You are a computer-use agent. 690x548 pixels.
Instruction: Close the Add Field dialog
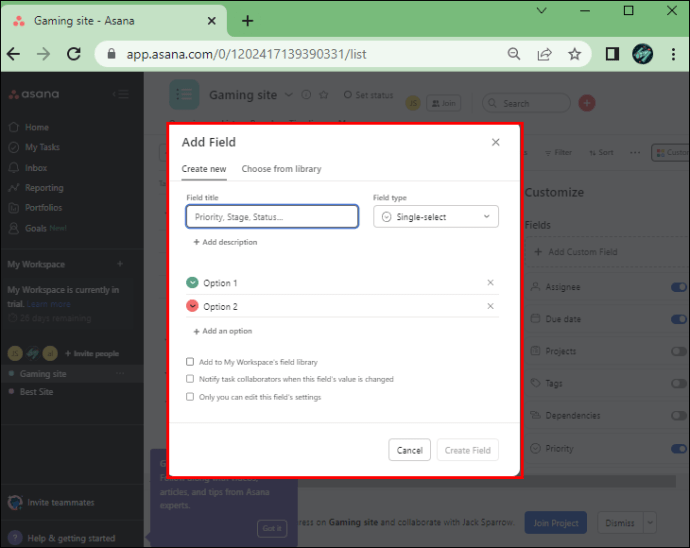[495, 142]
